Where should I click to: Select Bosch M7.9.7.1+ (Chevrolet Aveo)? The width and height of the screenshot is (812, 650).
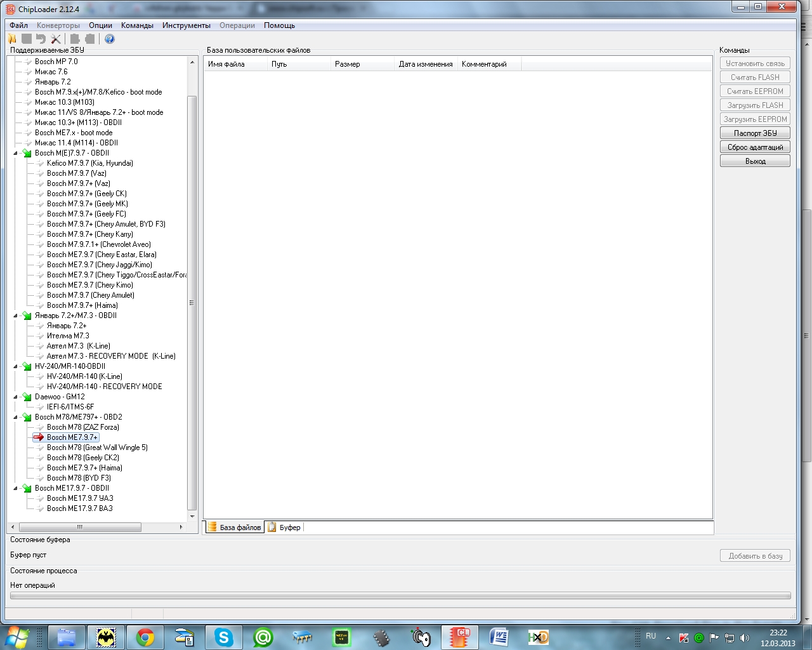[99, 244]
